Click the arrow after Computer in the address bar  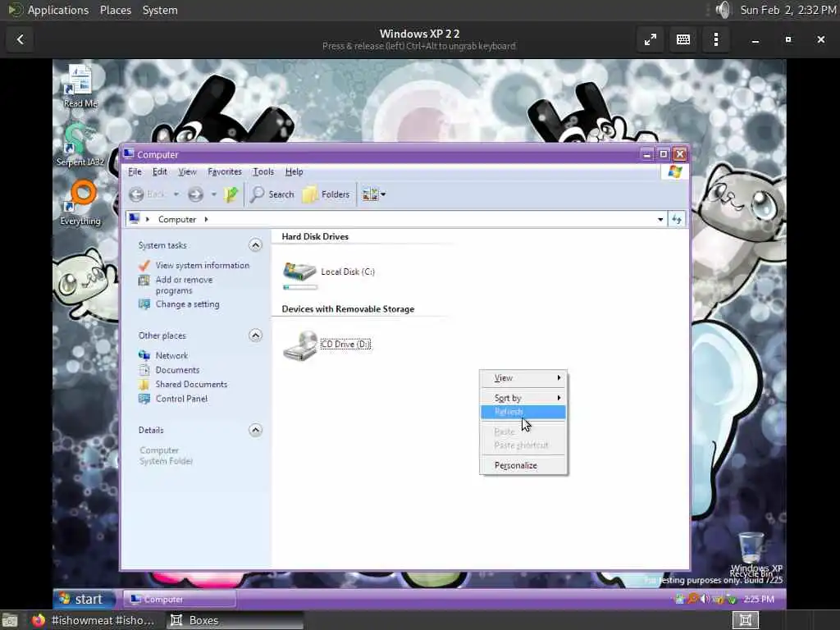(206, 219)
